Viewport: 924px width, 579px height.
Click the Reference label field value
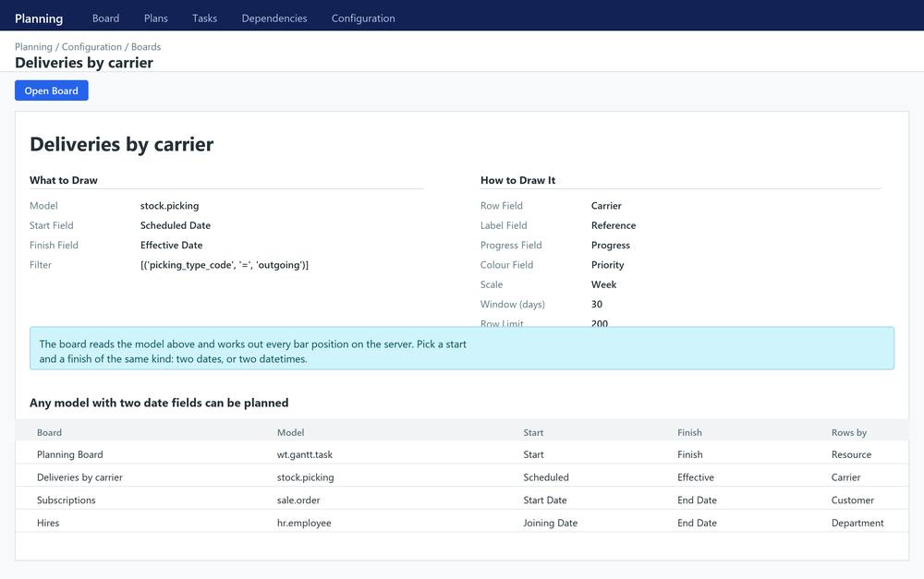pyautogui.click(x=613, y=225)
